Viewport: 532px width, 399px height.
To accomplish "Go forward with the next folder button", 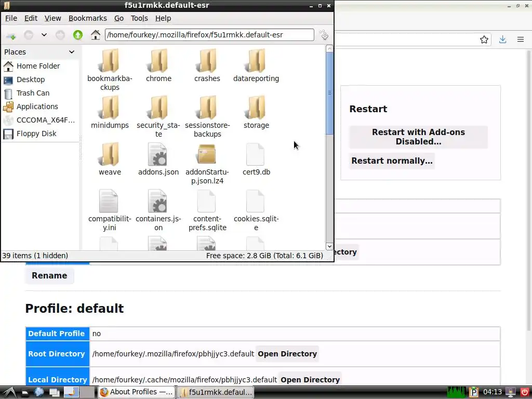I will (x=60, y=35).
